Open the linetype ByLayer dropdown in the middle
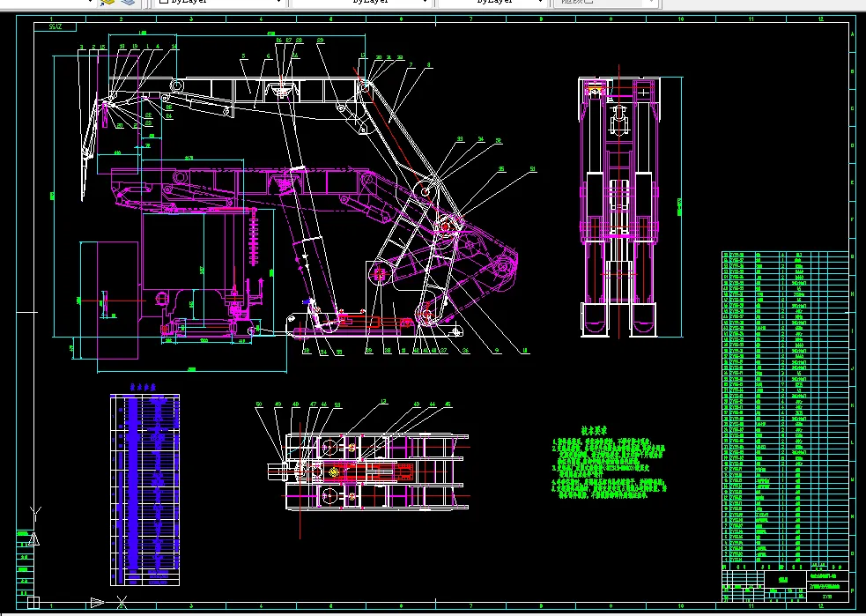This screenshot has height=616, width=866. (362, 3)
